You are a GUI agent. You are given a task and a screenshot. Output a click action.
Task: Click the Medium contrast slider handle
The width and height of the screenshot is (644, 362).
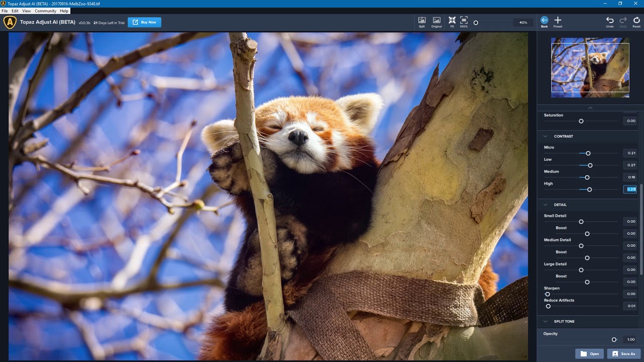(x=587, y=177)
